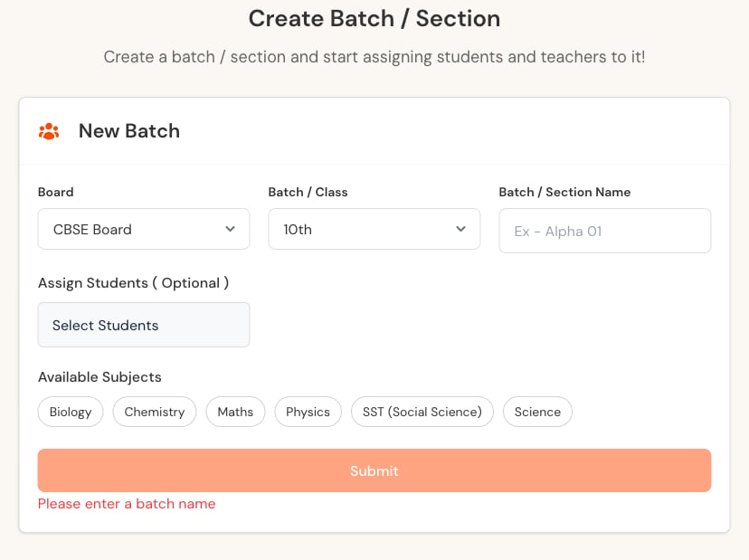Click the subtitle about assigning students and teachers
Screen dimensions: 749x560
pyautogui.click(x=374, y=57)
